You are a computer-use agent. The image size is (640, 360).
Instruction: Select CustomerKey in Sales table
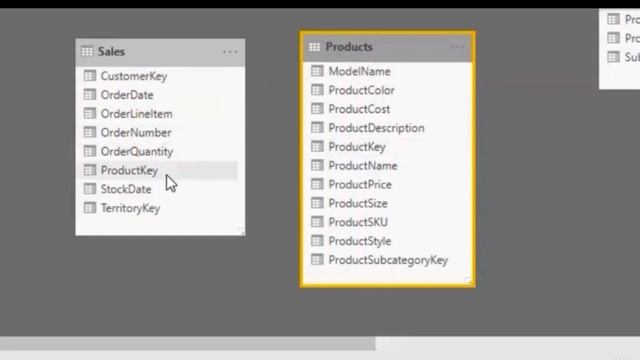coord(134,76)
